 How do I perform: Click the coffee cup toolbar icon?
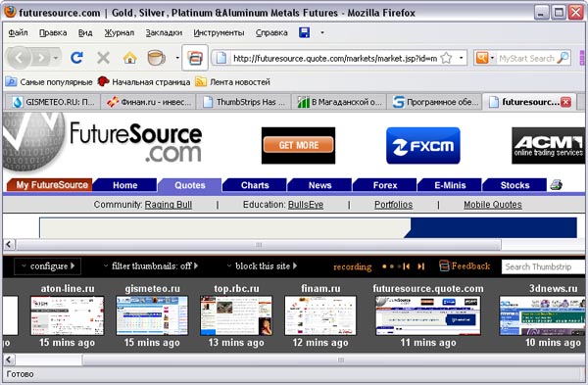[x=156, y=58]
